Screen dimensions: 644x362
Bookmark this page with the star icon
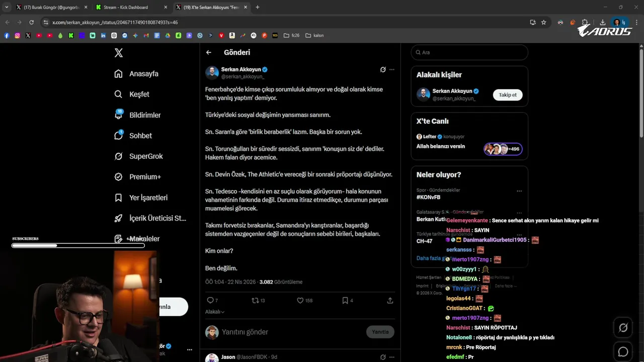coord(544,22)
